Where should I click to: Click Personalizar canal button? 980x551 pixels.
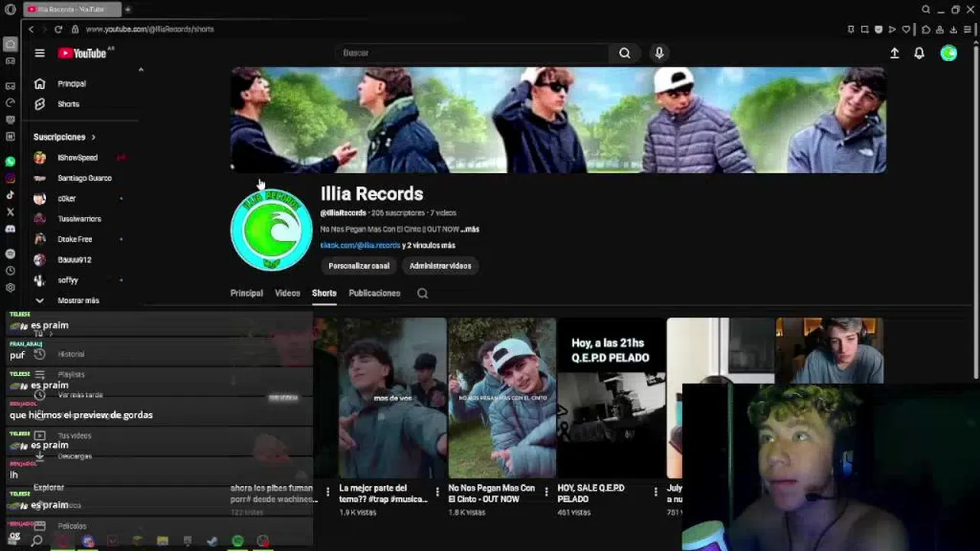click(x=359, y=266)
